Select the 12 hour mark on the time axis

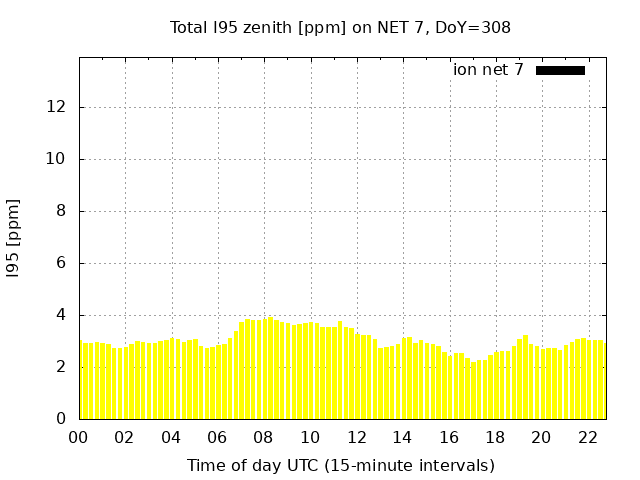pos(356,437)
